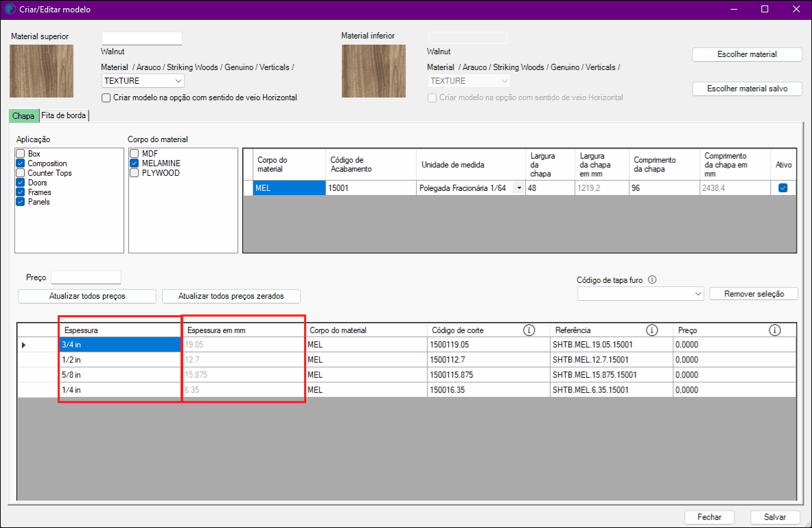Click the Fechar button
The height and width of the screenshot is (528, 812).
point(709,517)
